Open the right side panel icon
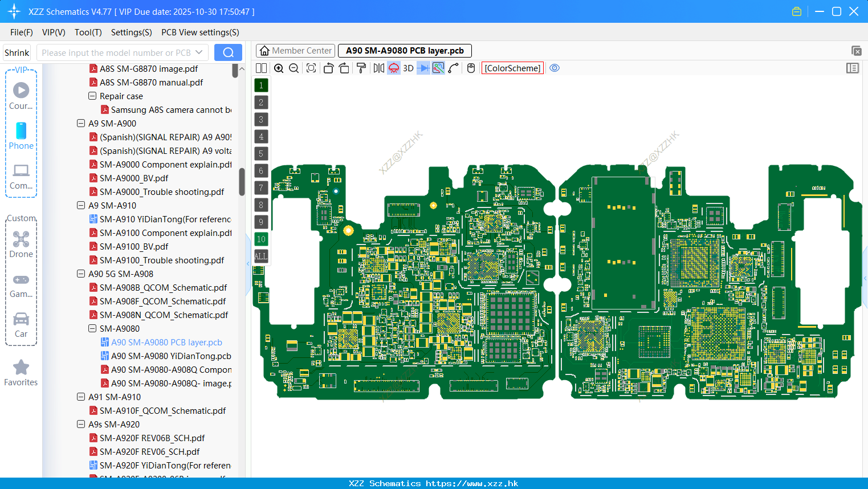This screenshot has height=489, width=868. [x=853, y=68]
